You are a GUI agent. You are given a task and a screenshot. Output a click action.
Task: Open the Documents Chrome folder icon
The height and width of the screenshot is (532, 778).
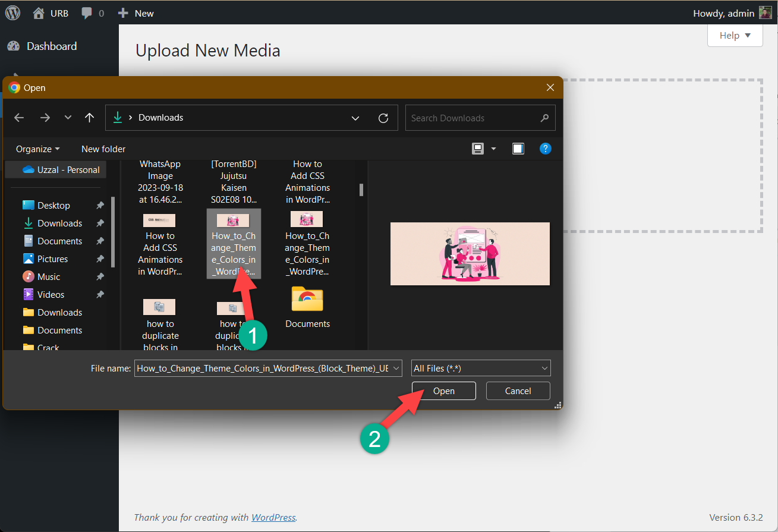tap(307, 300)
